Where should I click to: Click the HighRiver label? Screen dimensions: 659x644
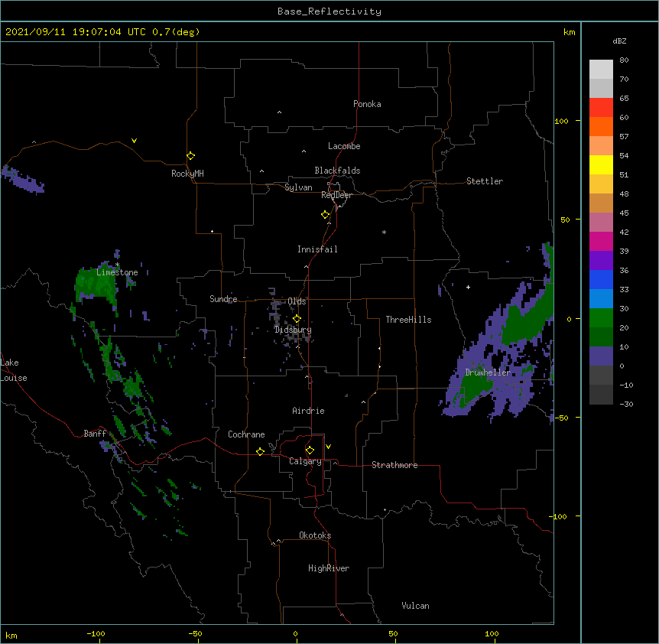(x=329, y=568)
